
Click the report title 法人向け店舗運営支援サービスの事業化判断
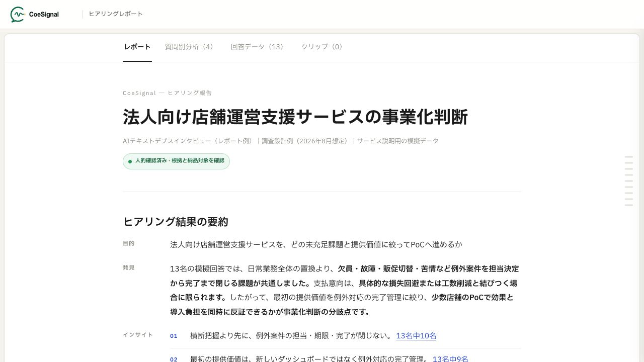[295, 117]
